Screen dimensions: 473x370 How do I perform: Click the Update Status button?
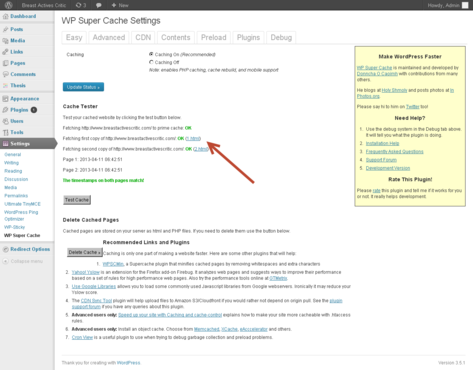pos(83,87)
